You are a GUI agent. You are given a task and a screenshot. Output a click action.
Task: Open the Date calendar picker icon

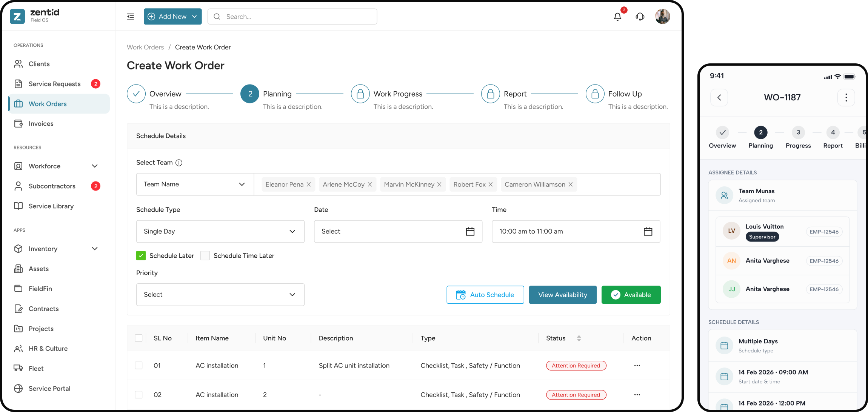(470, 231)
